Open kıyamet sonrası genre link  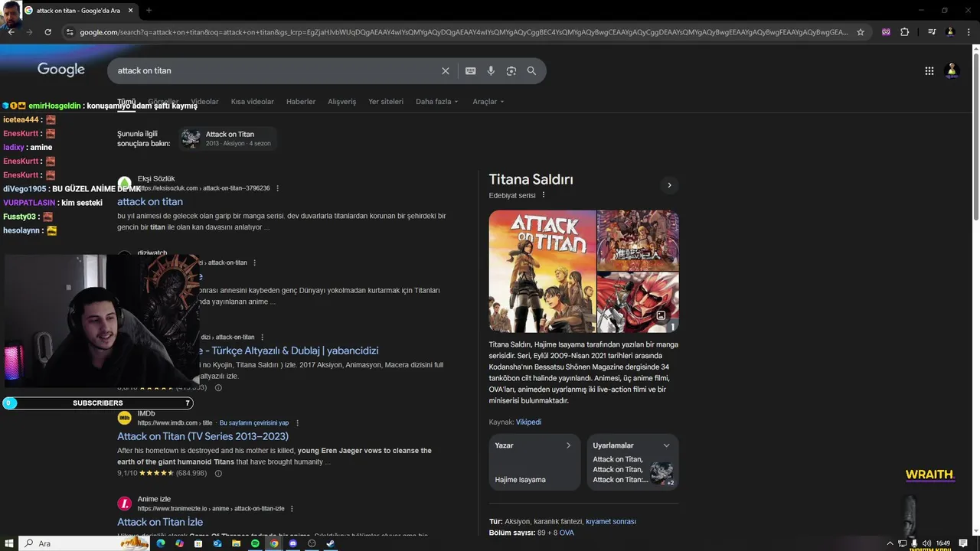pos(611,522)
